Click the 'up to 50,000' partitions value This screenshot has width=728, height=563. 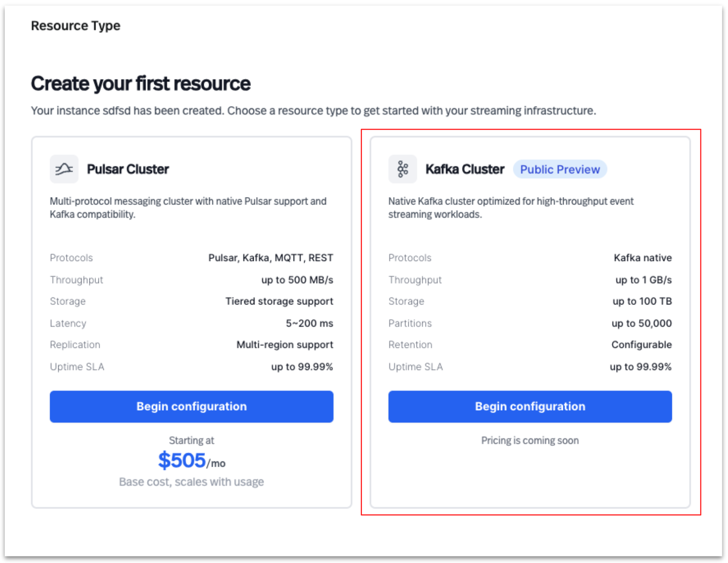641,323
